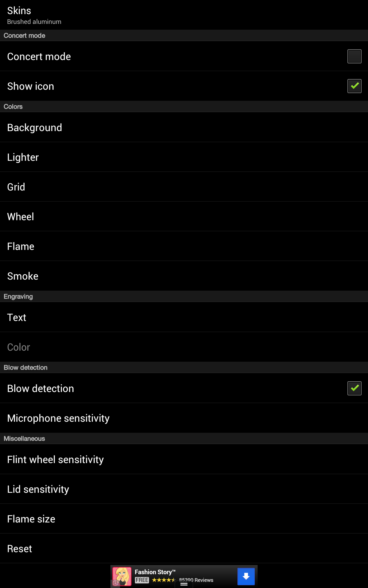Tap the Fashion Story ad title
Screen dimensions: 368x588
click(155, 572)
